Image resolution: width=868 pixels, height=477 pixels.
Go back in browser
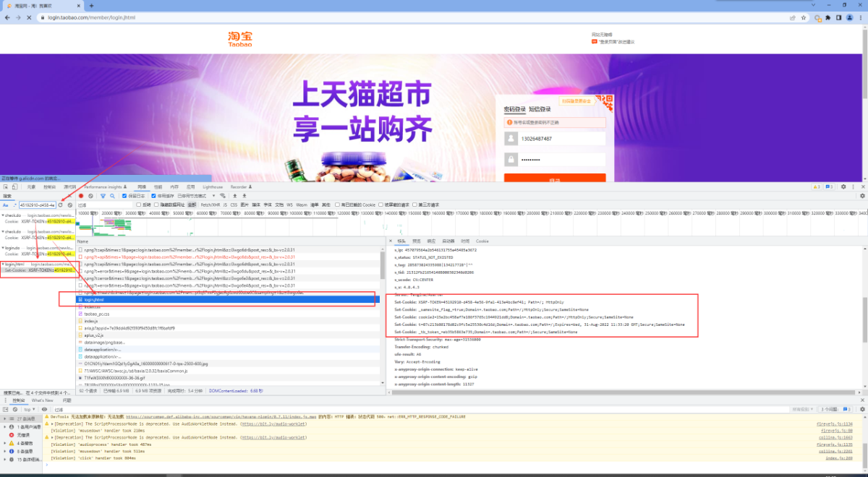(x=7, y=17)
